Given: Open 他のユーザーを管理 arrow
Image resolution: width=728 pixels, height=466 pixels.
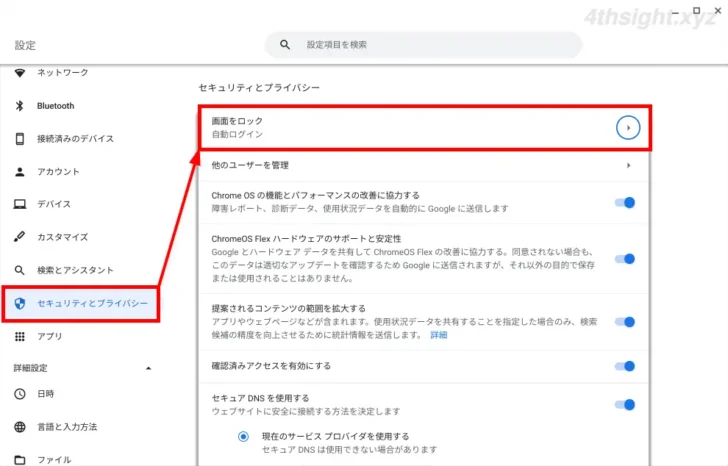Looking at the screenshot, I should click(x=628, y=165).
